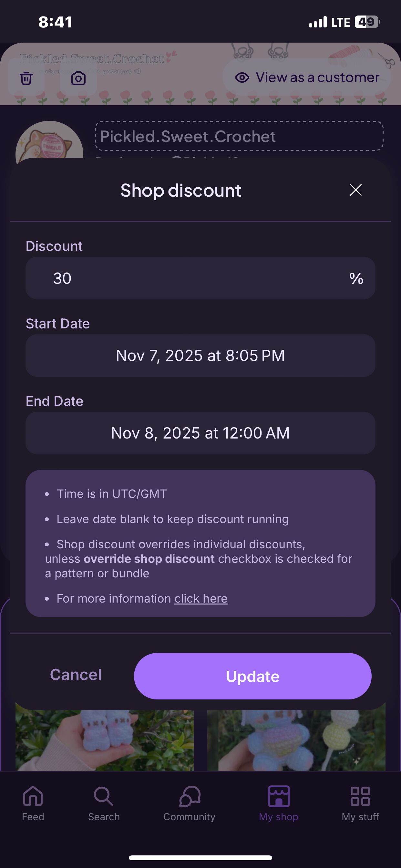Image resolution: width=401 pixels, height=868 pixels.
Task: Tap the camera icon on banner
Action: point(78,78)
